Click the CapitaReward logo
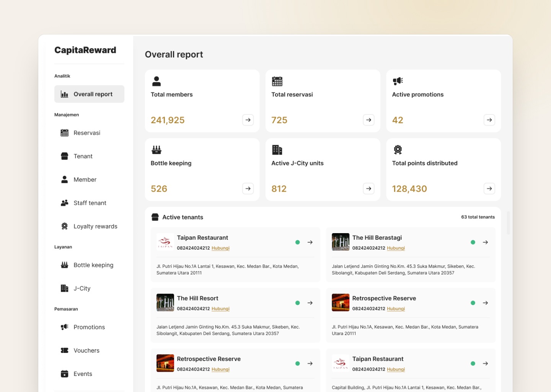 pyautogui.click(x=85, y=50)
